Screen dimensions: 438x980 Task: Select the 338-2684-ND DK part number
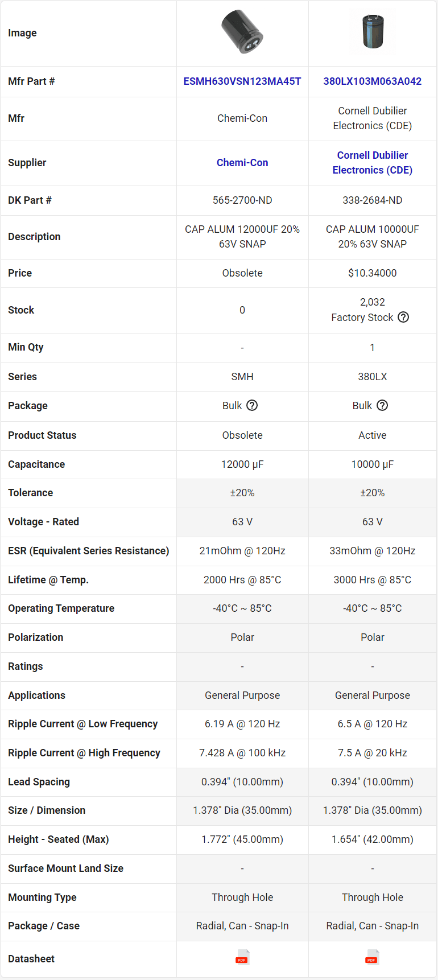click(x=373, y=200)
